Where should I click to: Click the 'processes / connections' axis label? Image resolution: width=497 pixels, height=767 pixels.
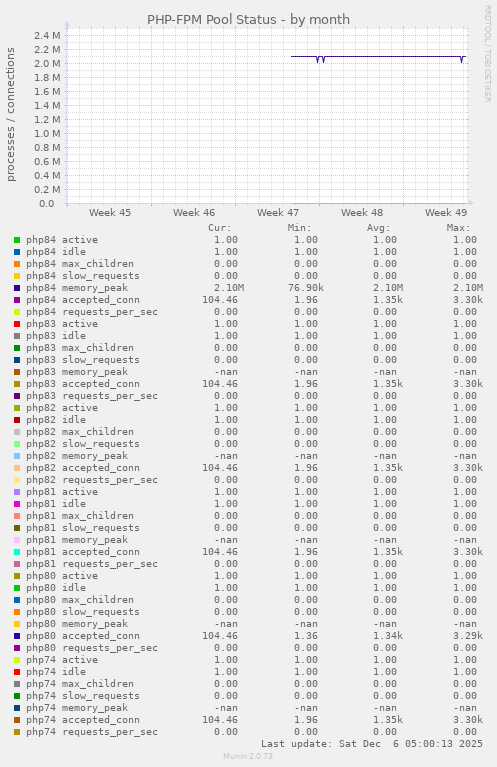pos(10,114)
